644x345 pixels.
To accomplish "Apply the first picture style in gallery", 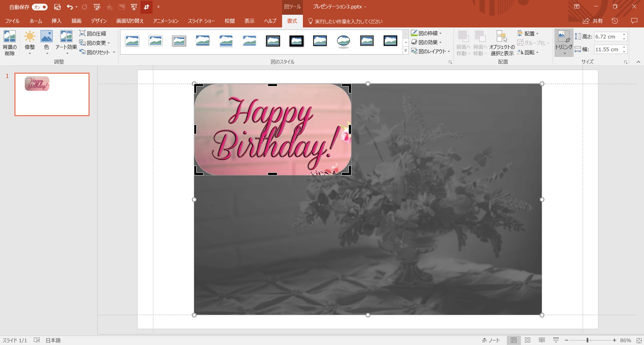I will coord(132,41).
